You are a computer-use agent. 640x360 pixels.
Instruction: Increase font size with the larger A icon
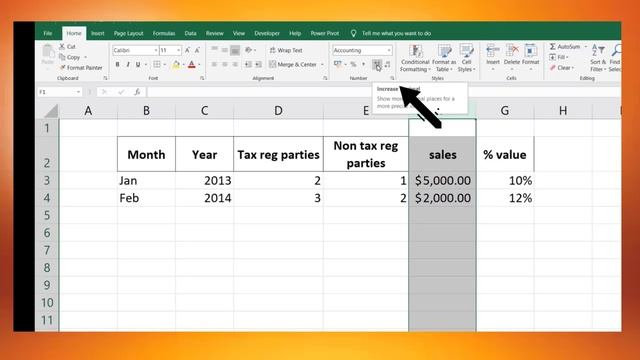(x=187, y=50)
